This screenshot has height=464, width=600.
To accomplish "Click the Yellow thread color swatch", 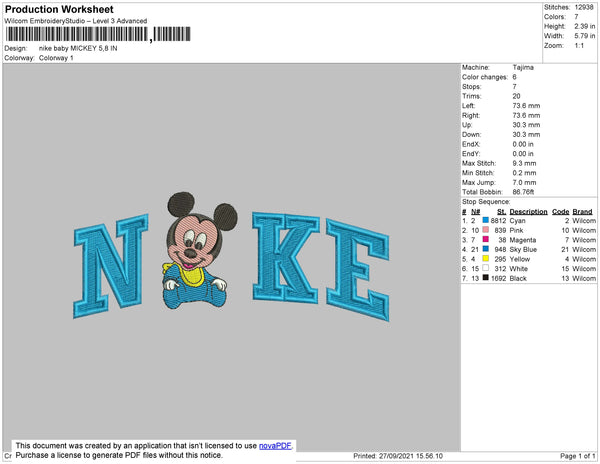I will coord(486,259).
